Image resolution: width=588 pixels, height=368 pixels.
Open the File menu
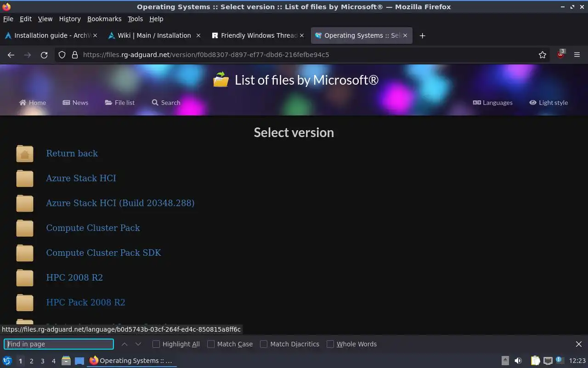8,19
